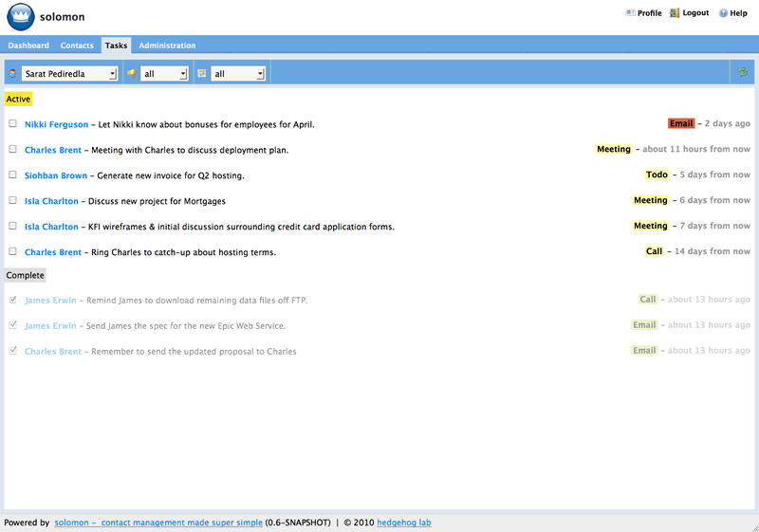
Task: Click the red Email tag on Nikki's task
Action: (681, 123)
